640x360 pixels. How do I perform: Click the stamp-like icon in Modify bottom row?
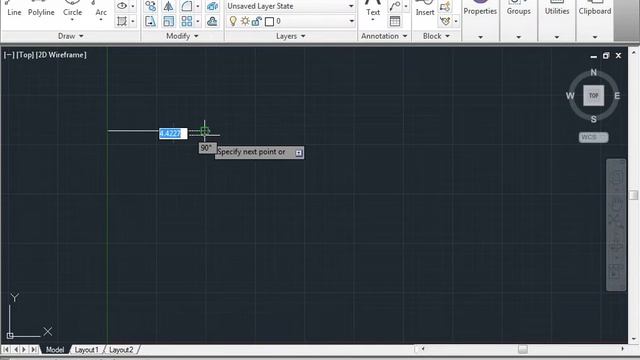pyautogui.click(x=212, y=21)
